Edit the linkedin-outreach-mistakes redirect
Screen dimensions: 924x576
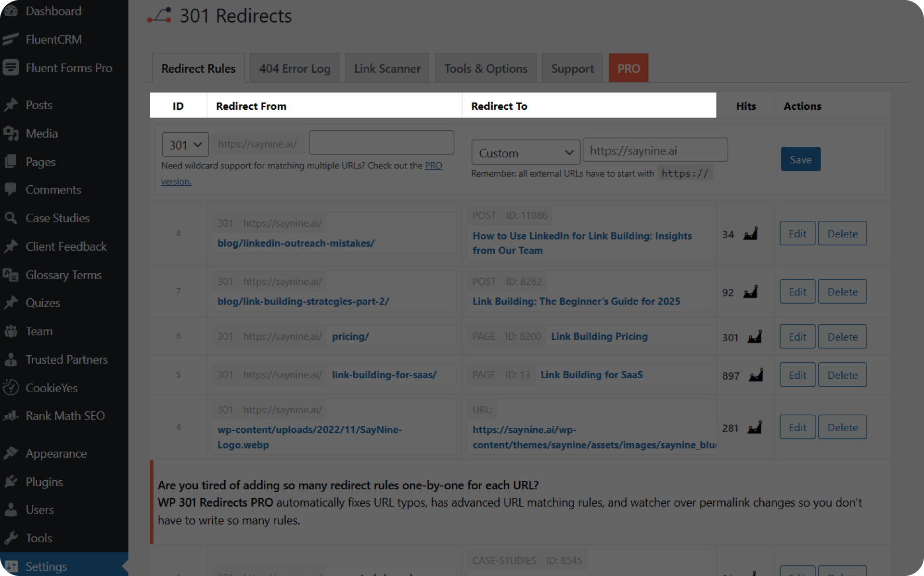(797, 233)
